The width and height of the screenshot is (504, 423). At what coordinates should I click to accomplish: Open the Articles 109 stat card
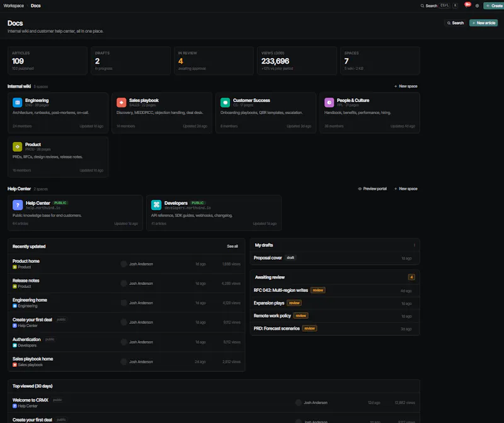tap(48, 61)
